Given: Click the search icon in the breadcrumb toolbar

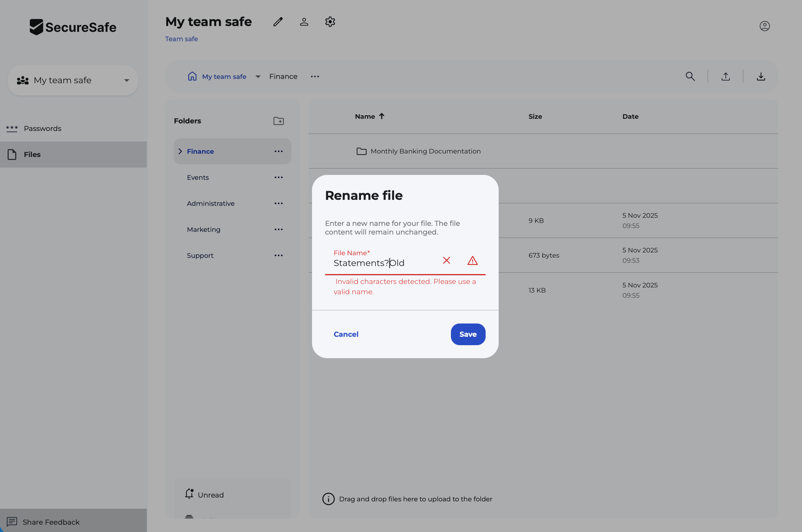Looking at the screenshot, I should pyautogui.click(x=691, y=76).
